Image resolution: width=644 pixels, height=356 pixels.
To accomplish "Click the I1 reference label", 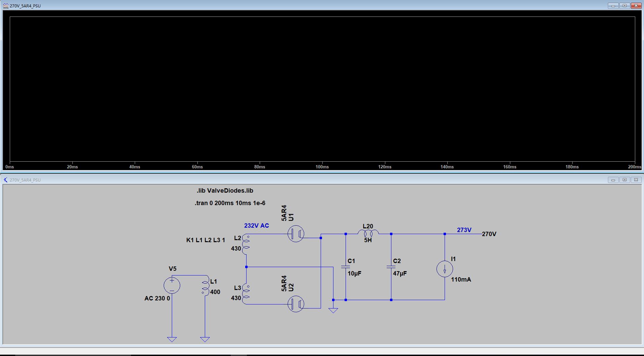I will coord(453,259).
